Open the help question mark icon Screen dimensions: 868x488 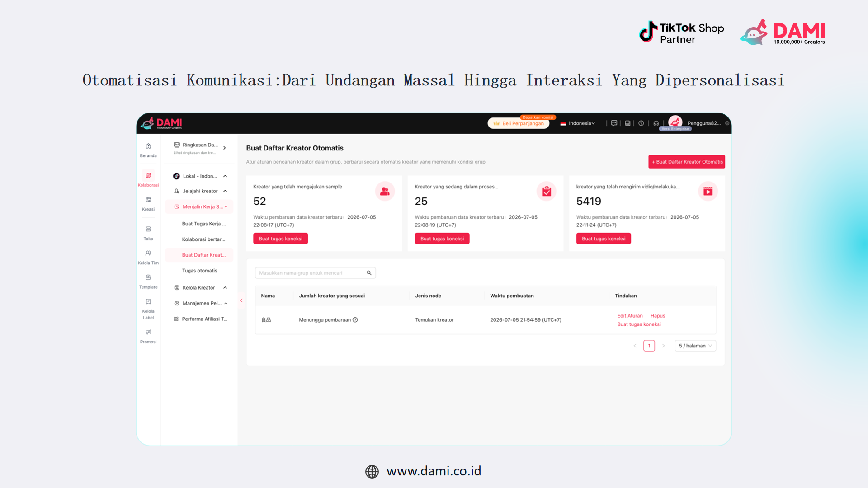[x=641, y=123]
